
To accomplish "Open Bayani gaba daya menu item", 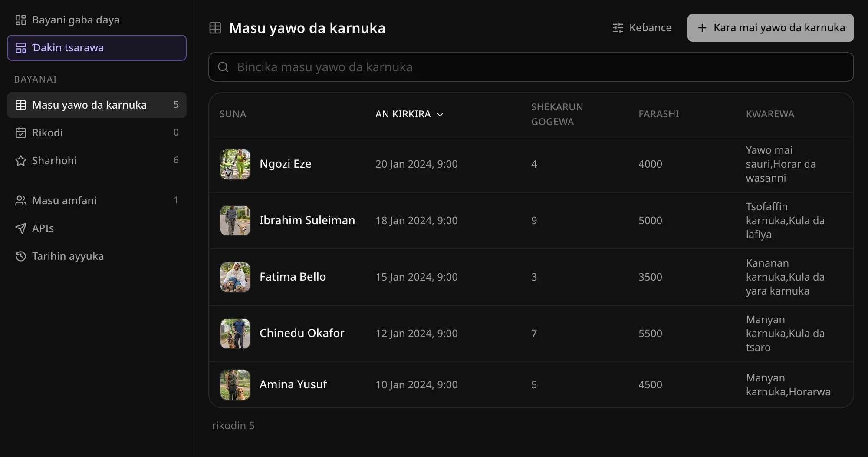I will click(97, 20).
